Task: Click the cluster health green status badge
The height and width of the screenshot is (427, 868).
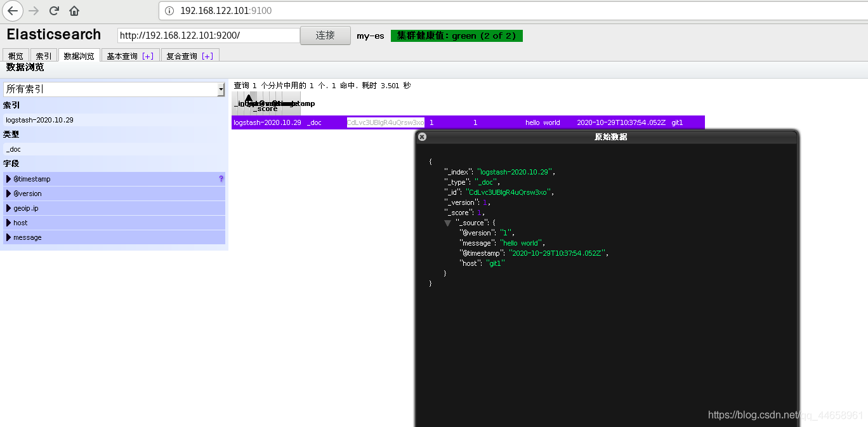Action: click(x=457, y=36)
